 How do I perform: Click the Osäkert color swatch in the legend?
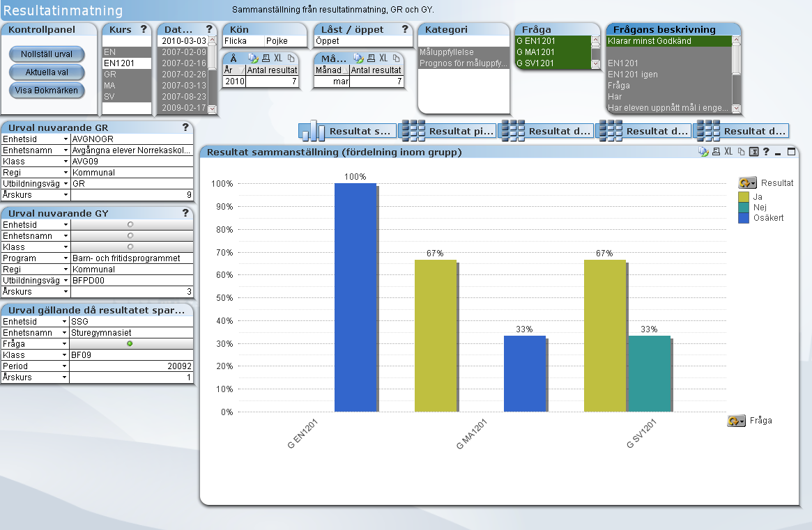(x=744, y=218)
